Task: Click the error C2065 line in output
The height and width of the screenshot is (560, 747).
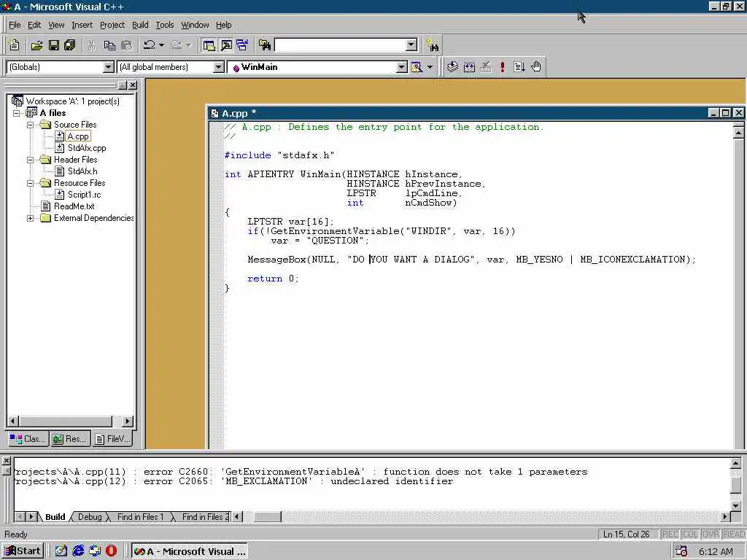Action: pos(234,481)
